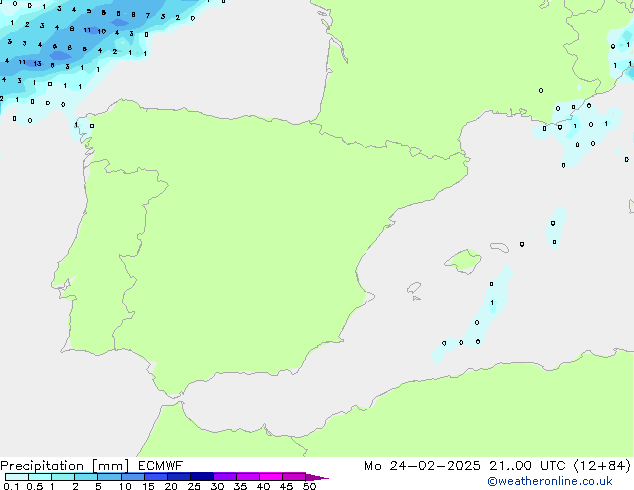Click the 1–2 mm legend swatch
This screenshot has width=634, height=490.
(x=63, y=477)
